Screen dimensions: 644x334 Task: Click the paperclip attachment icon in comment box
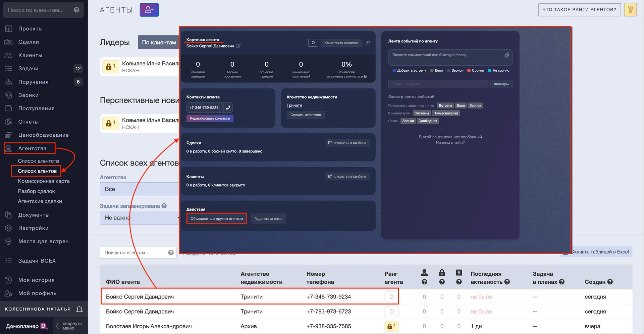[x=506, y=55]
